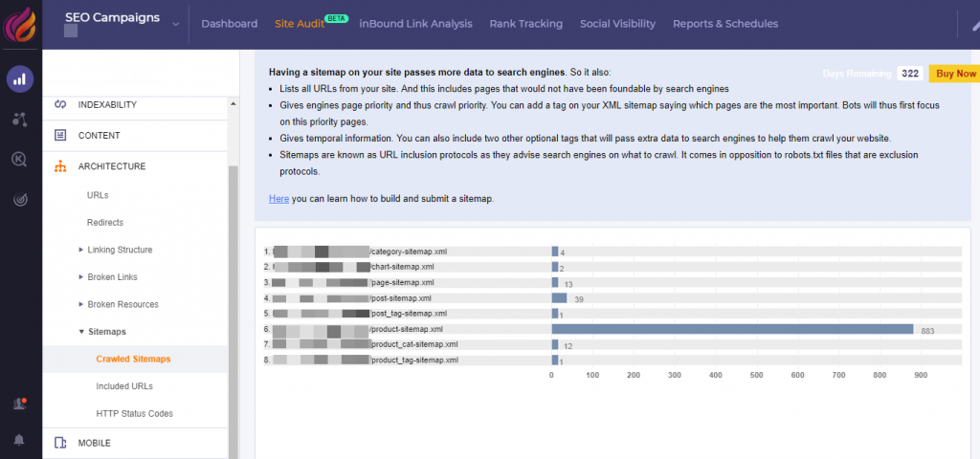The width and height of the screenshot is (980, 459).
Task: Click the Mobile devices icon
Action: 60,443
